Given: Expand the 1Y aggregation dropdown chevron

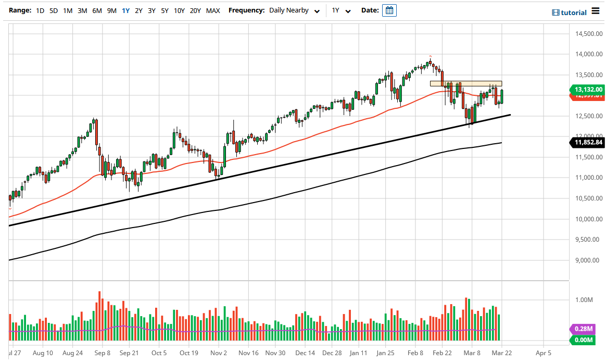Looking at the screenshot, I should [349, 10].
